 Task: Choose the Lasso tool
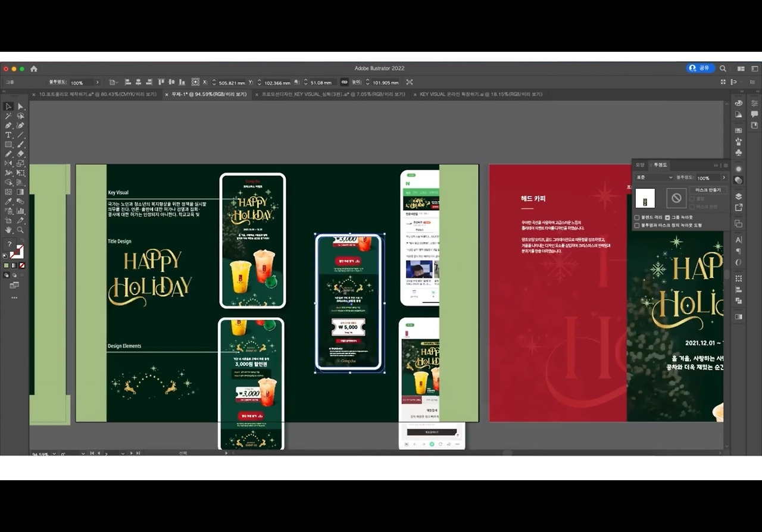(x=20, y=116)
